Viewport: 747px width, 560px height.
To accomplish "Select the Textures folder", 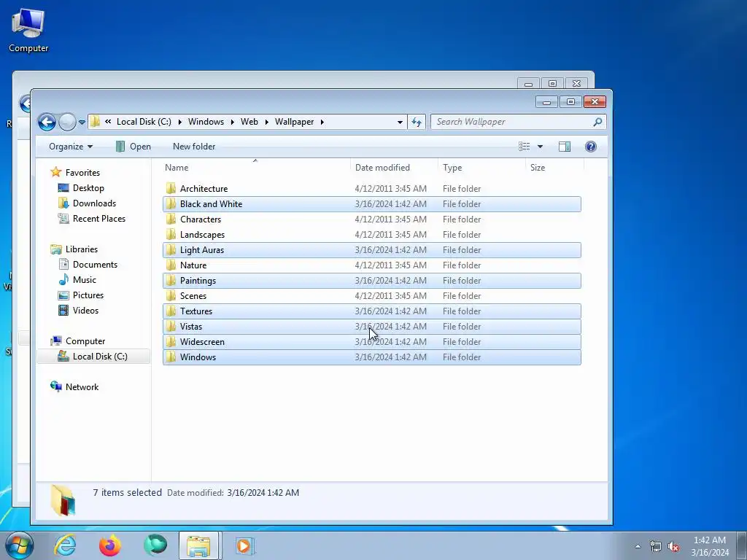I will click(x=371, y=311).
